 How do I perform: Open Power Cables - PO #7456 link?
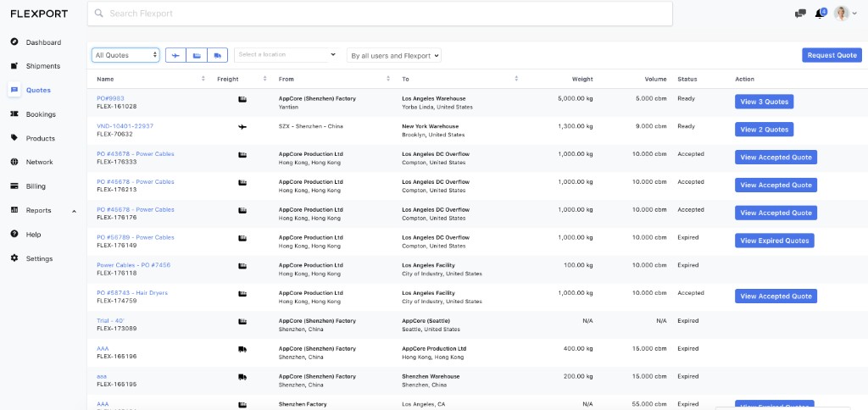click(x=133, y=265)
